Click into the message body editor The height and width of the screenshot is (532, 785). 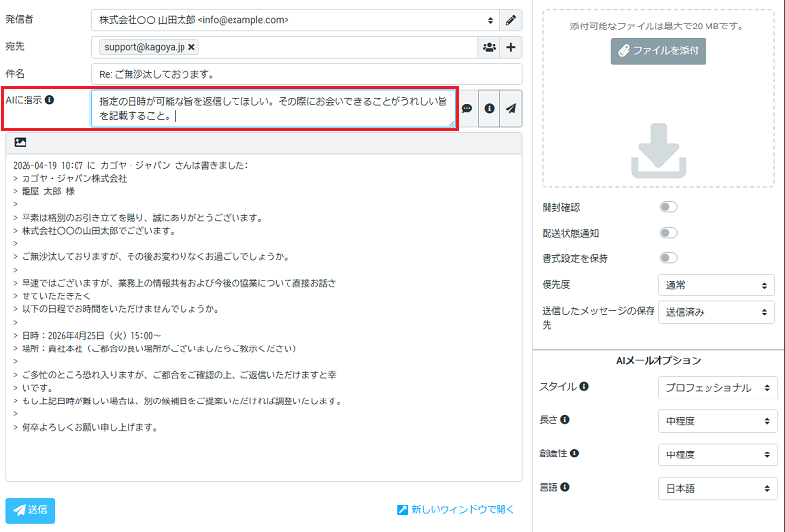tap(264, 318)
